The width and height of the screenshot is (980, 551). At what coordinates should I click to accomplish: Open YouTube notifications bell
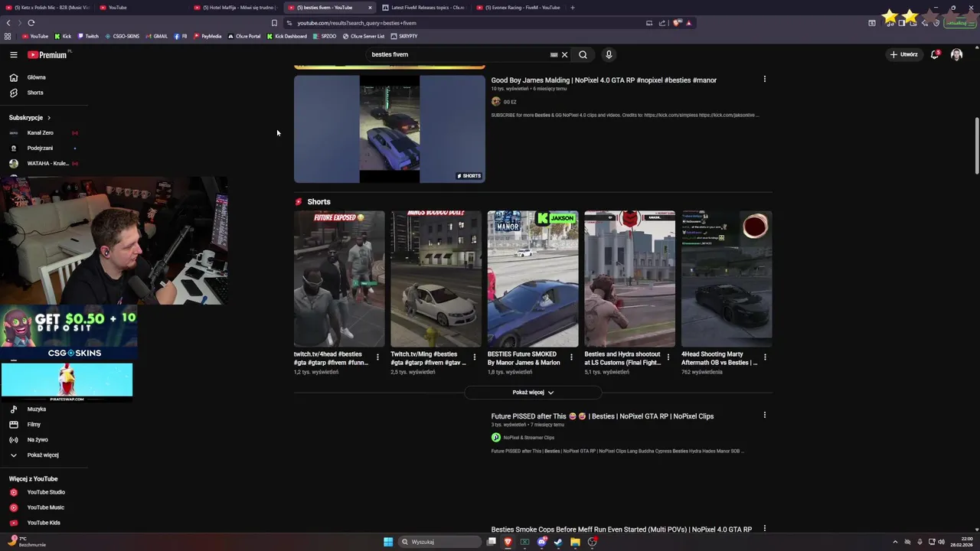pyautogui.click(x=935, y=54)
